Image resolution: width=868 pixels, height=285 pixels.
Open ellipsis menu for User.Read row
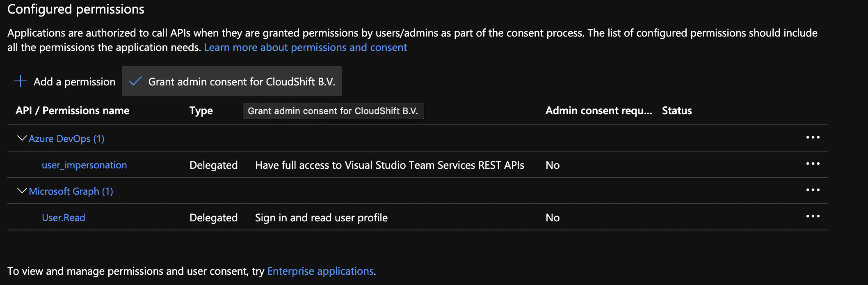(812, 217)
